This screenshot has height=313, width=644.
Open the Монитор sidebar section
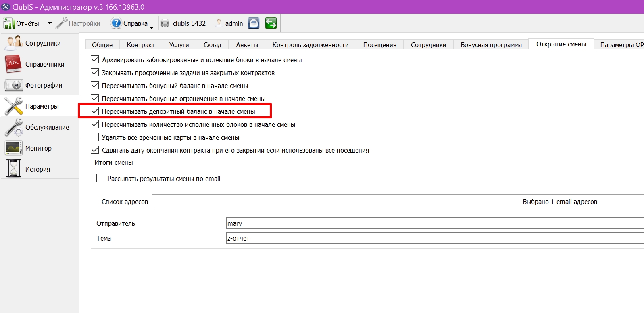40,148
